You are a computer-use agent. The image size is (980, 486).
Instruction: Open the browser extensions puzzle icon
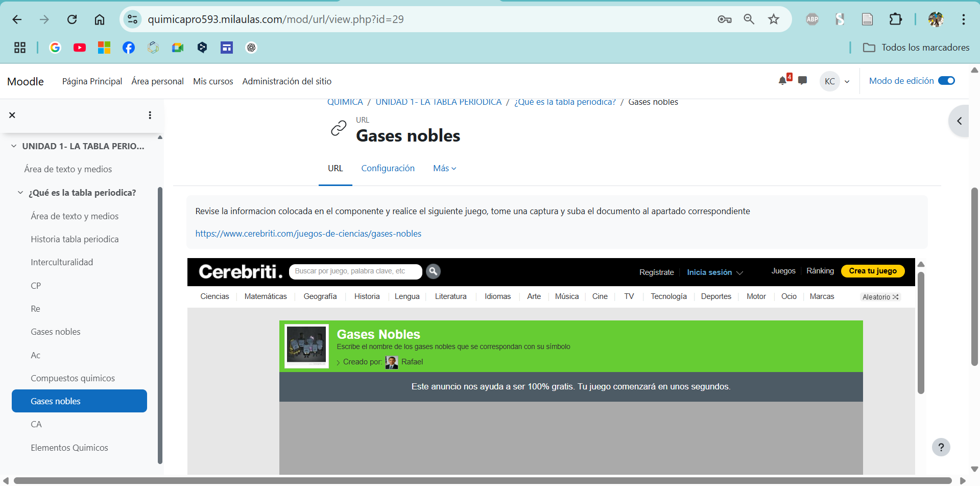tap(895, 19)
